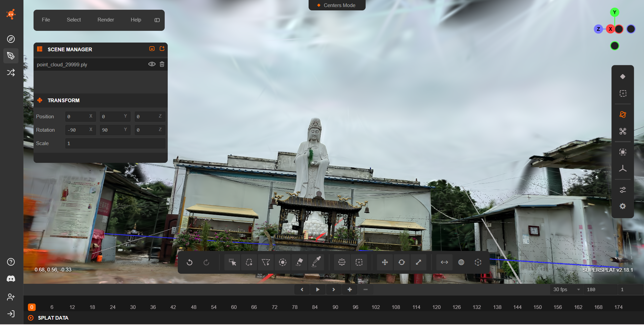Click the add user icon
The image size is (644, 325).
11,297
